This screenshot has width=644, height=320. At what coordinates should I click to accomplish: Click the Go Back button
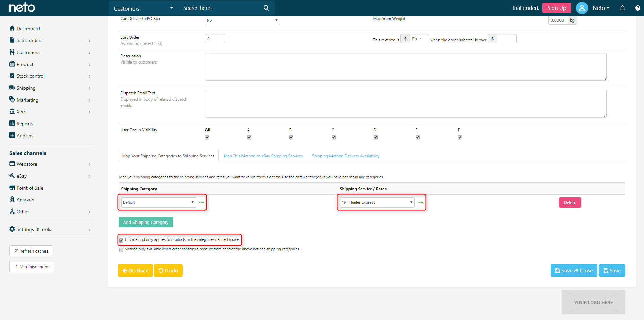tap(135, 270)
